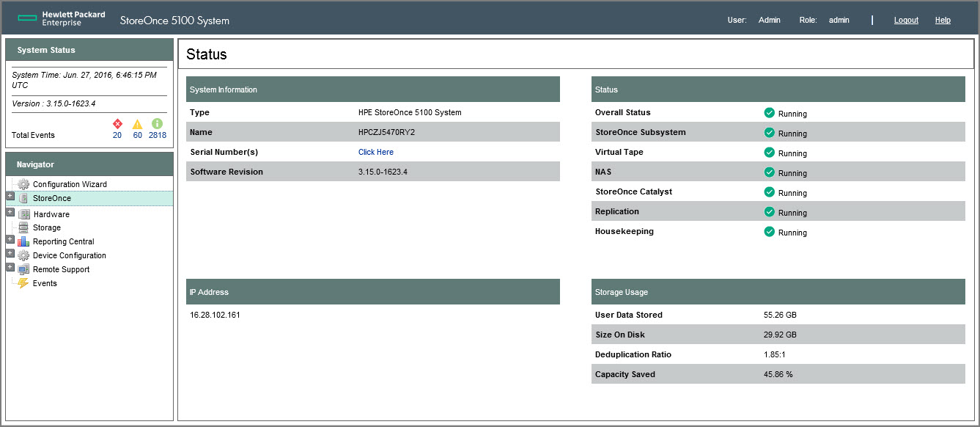
Task: Click the red critical events icon
Action: 117,124
